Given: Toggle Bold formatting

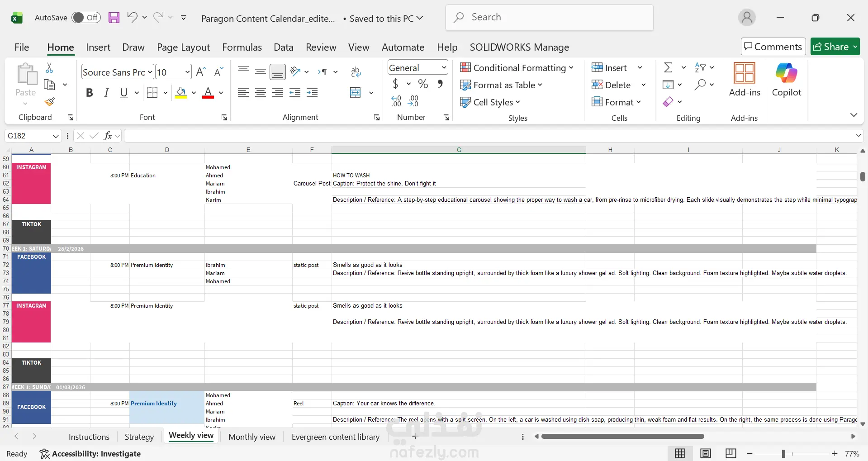Looking at the screenshot, I should [89, 93].
